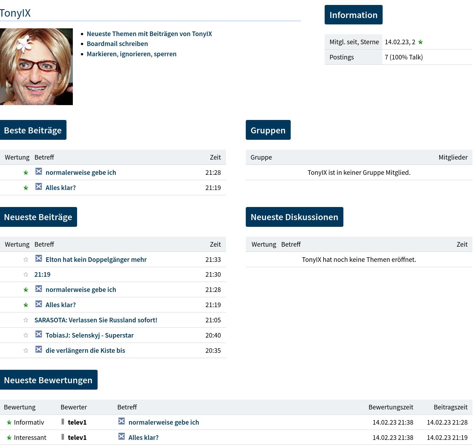Click the sperren link
Image resolution: width=476 pixels, height=448 pixels.
tap(165, 54)
